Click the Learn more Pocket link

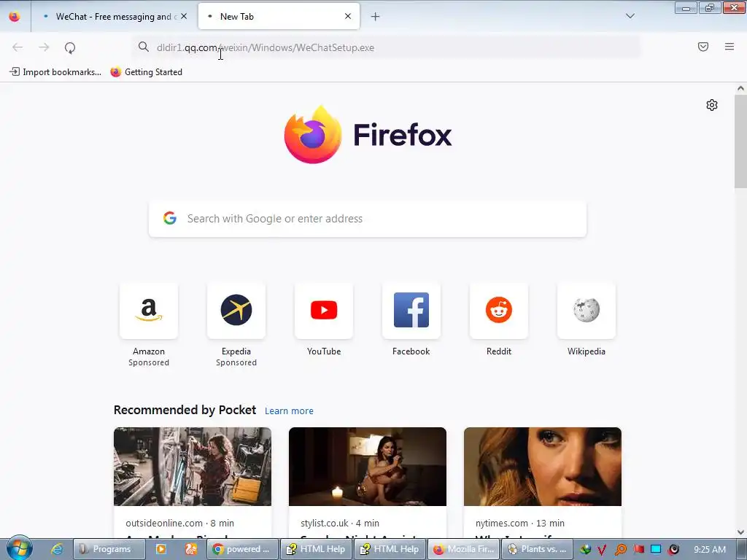click(x=289, y=411)
